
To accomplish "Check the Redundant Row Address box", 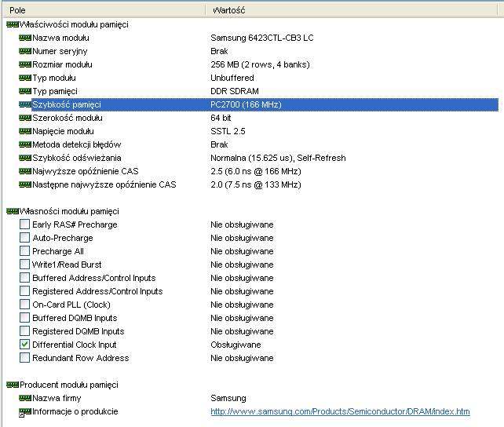I will coord(25,358).
